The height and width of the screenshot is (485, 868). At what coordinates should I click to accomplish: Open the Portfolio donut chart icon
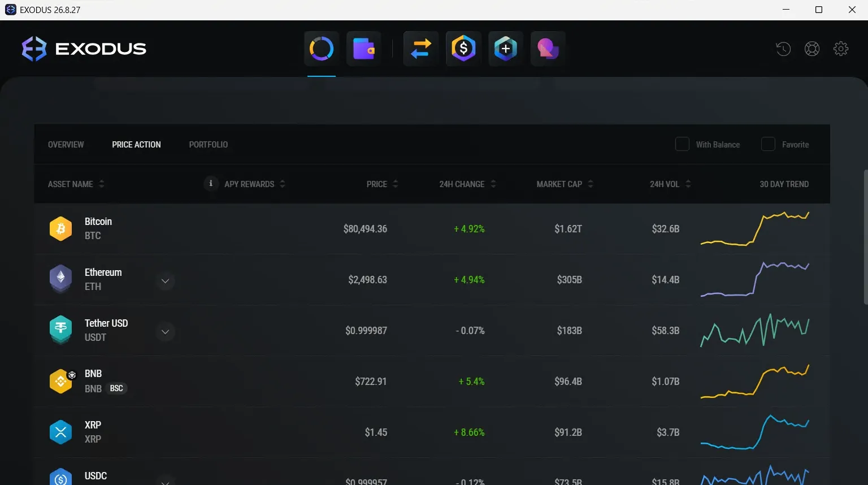tap(322, 49)
